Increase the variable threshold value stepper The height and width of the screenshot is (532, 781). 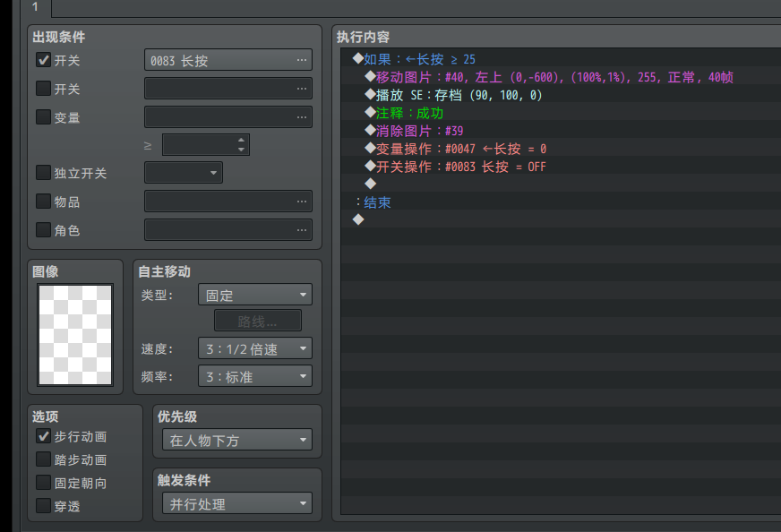click(241, 140)
